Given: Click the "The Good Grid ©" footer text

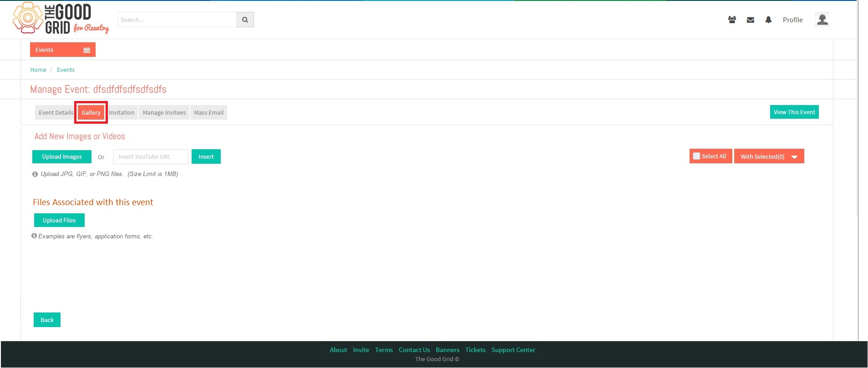Looking at the screenshot, I should click(x=437, y=359).
